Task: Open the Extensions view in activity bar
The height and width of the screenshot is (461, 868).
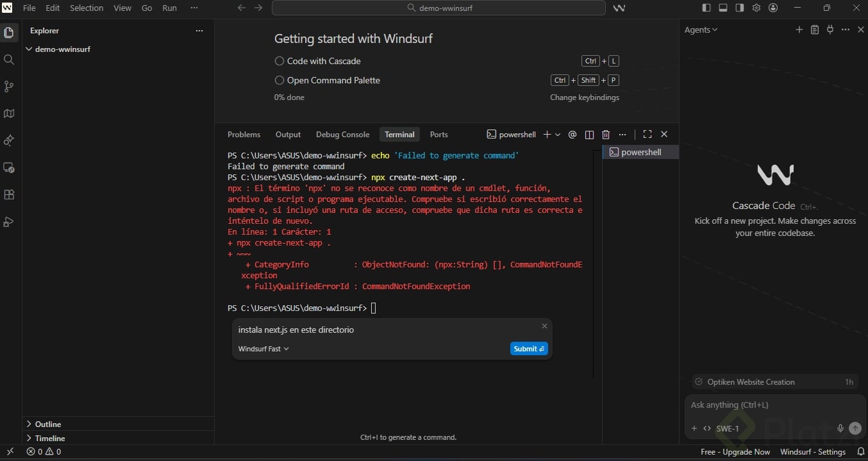Action: (x=9, y=194)
